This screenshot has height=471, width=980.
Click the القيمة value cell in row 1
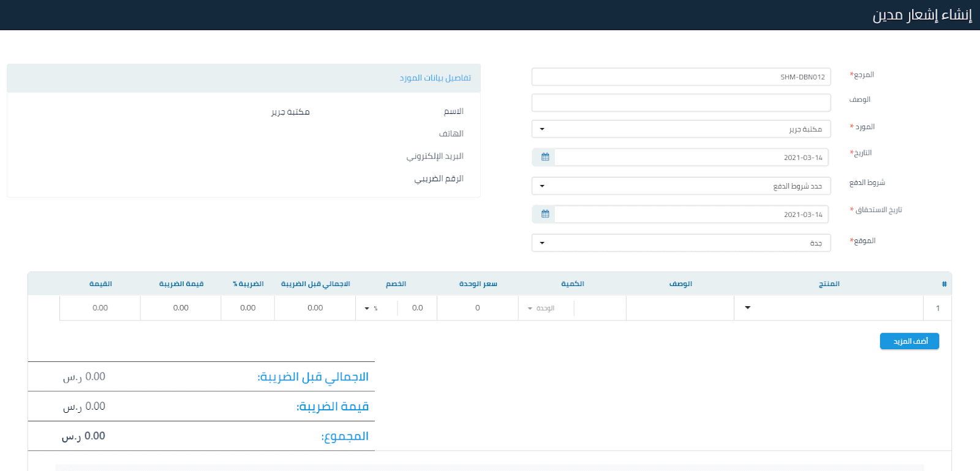(100, 308)
